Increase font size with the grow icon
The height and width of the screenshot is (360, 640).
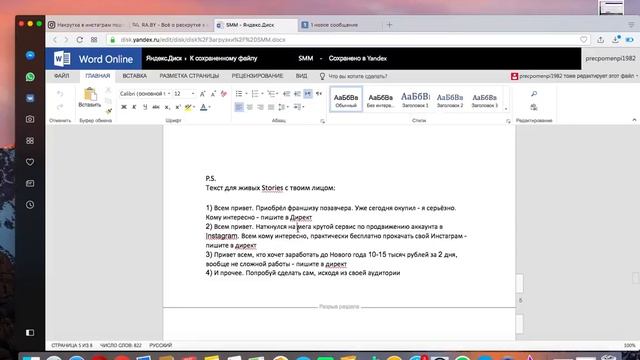pos(202,94)
